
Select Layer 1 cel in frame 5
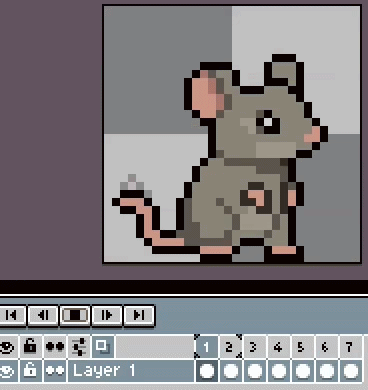pos(302,371)
